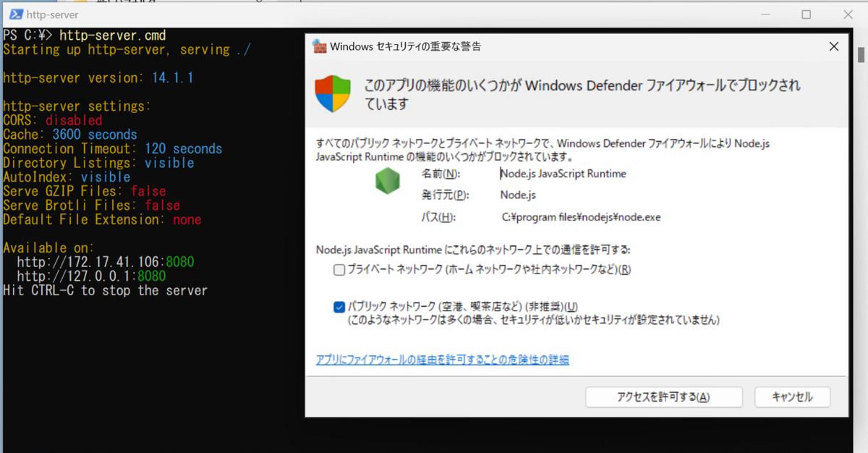Click the 'Starting up http-server, serving ./' line
Image resolution: width=868 pixels, height=453 pixels.
[127, 50]
